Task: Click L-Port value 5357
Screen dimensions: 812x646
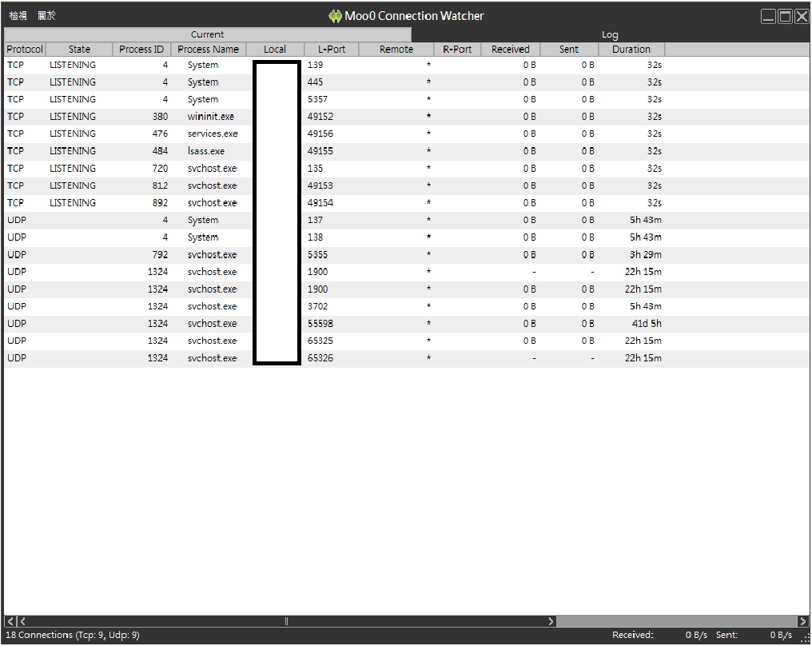Action: pyautogui.click(x=317, y=99)
